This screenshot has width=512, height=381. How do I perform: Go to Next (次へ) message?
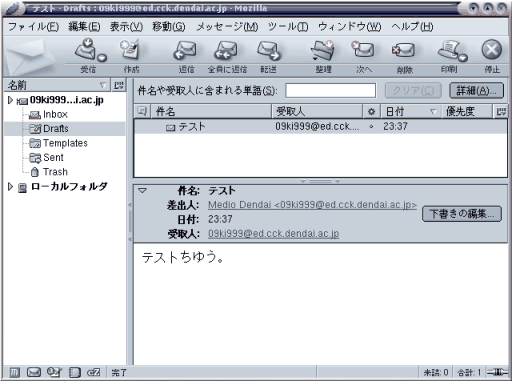[x=363, y=50]
